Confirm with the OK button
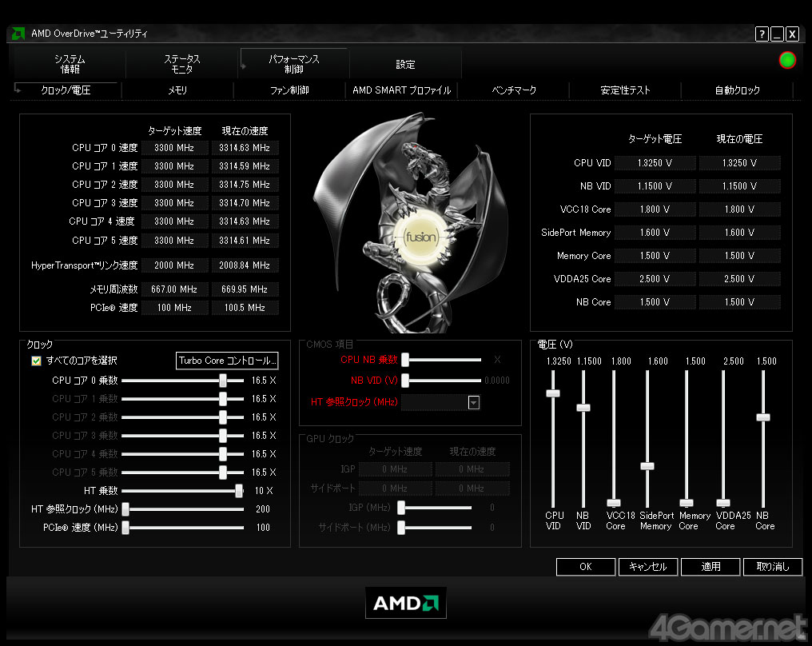Image resolution: width=812 pixels, height=646 pixels. point(586,567)
